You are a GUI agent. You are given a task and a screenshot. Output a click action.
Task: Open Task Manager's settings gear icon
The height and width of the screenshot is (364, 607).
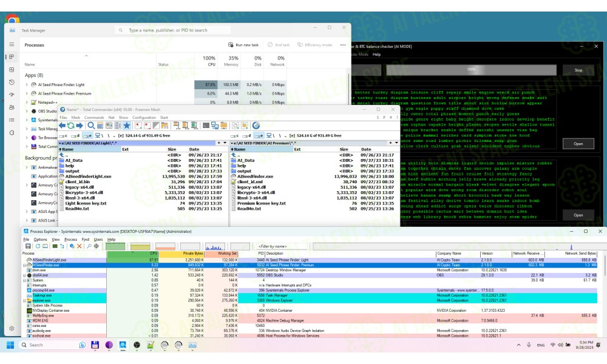coord(12,328)
